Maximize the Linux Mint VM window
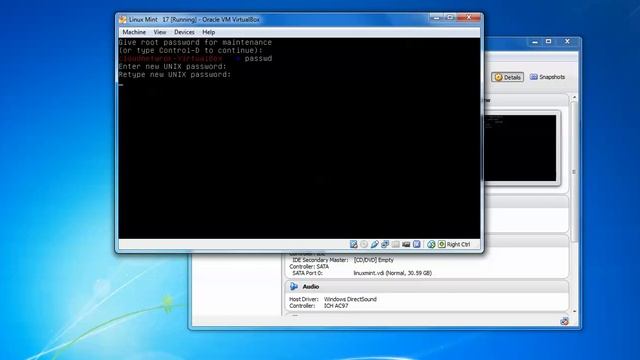 coord(450,18)
